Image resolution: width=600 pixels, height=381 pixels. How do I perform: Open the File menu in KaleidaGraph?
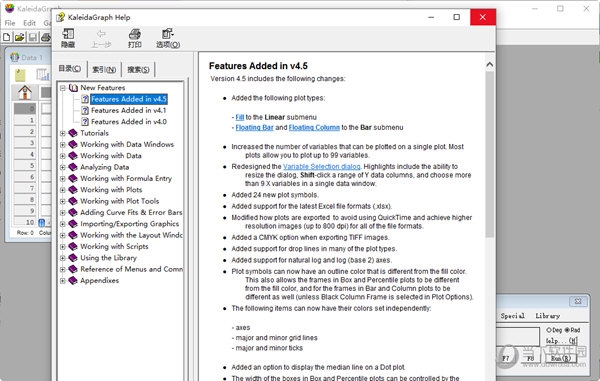(x=10, y=23)
